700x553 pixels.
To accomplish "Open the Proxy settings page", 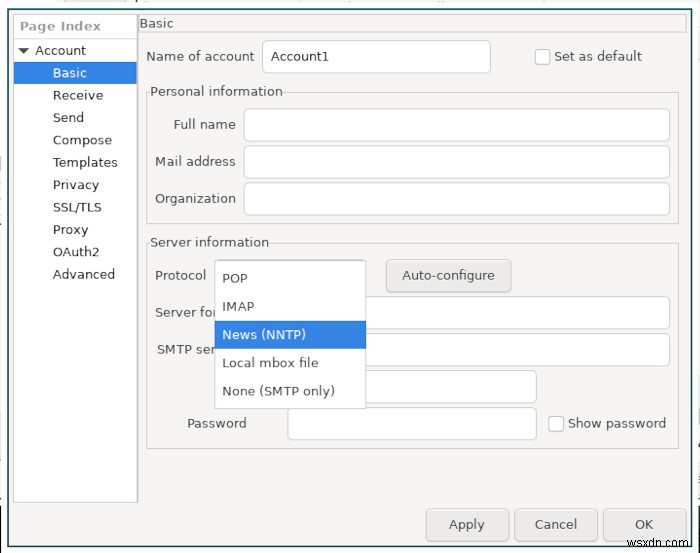I will 71,229.
